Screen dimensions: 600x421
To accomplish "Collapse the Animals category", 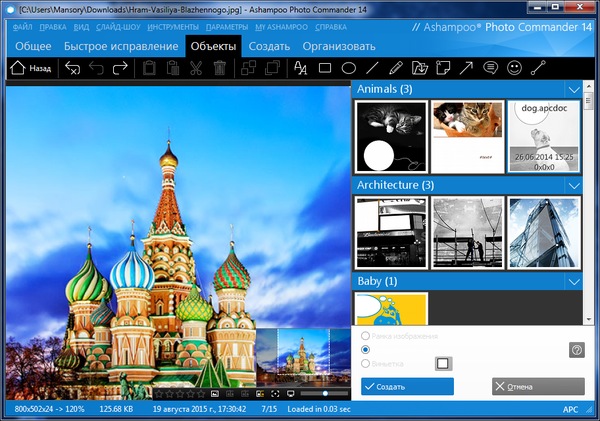I will [x=574, y=90].
